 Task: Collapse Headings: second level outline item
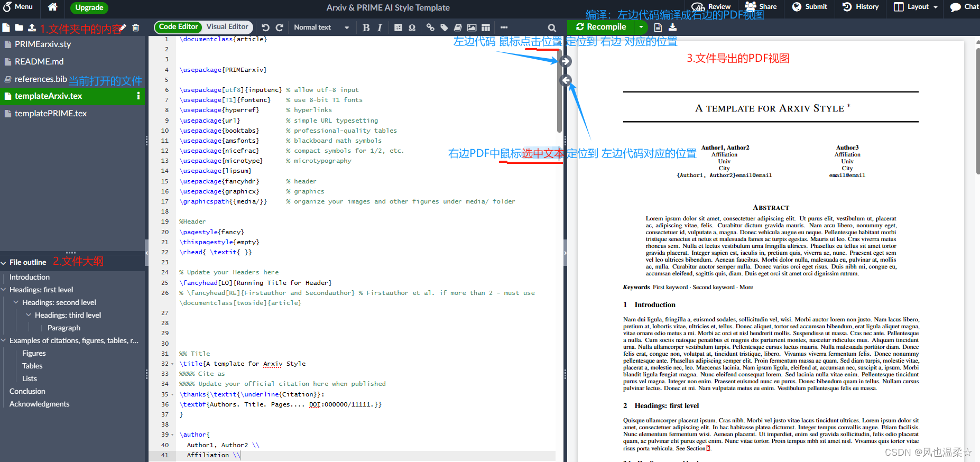pos(16,302)
